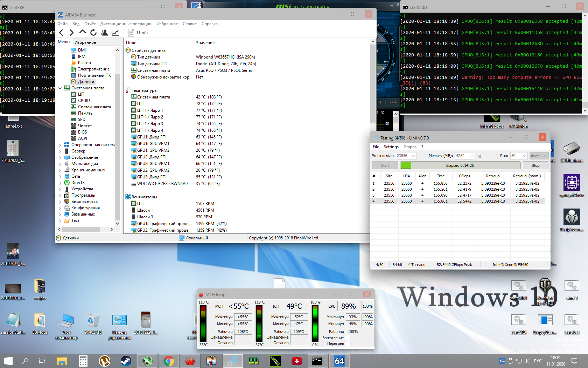
Task: Open the File menu in LinX
Action: coord(376,147)
